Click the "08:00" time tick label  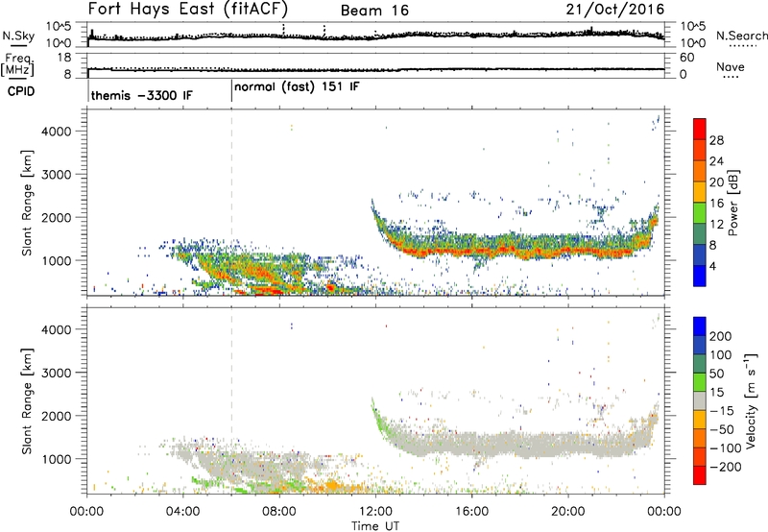pyautogui.click(x=279, y=512)
